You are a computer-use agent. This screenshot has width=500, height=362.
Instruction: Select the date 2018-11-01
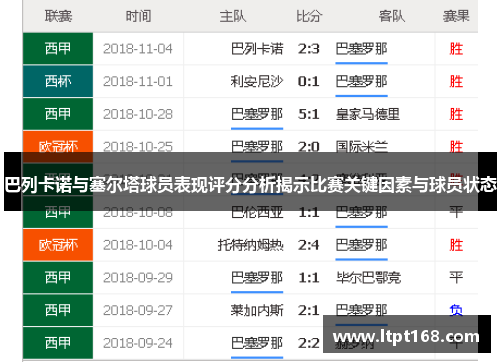tap(138, 82)
